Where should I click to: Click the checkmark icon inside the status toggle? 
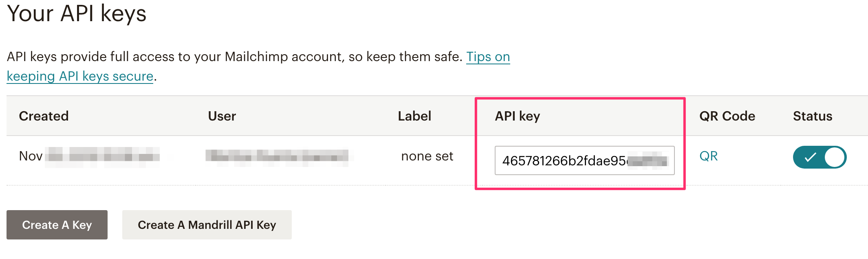tap(810, 157)
